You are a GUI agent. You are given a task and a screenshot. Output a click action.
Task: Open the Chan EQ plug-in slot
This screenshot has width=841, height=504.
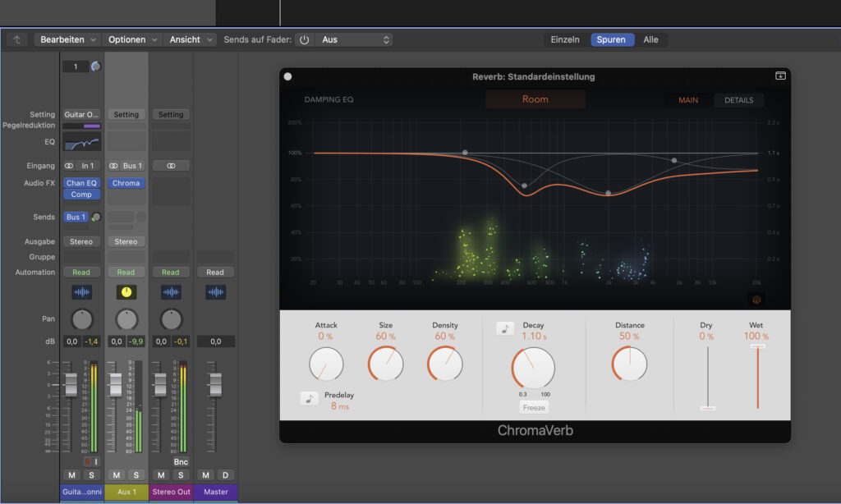[81, 183]
